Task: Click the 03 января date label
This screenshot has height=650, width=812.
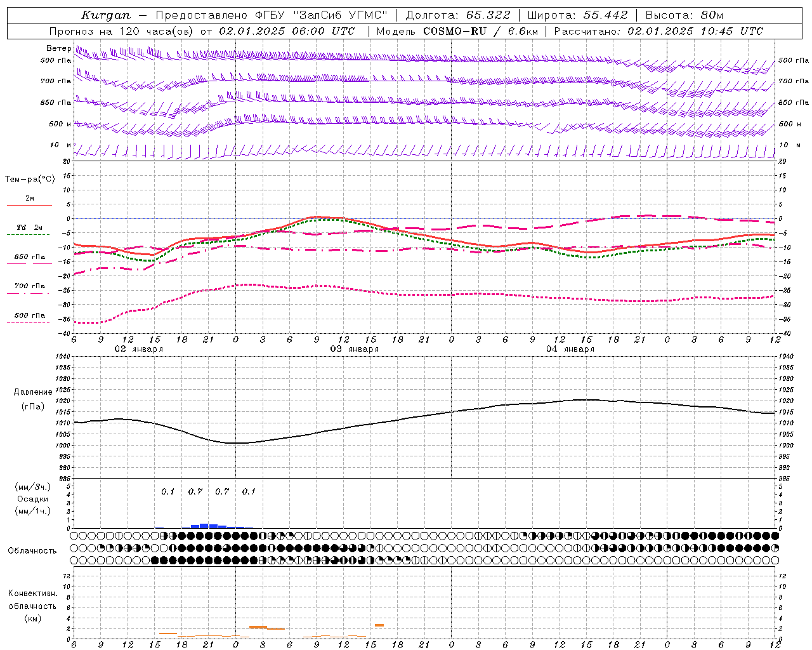Action: [x=354, y=349]
